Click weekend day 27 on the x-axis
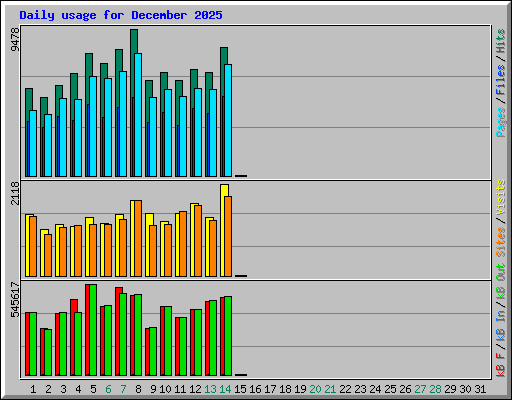 pos(420,389)
